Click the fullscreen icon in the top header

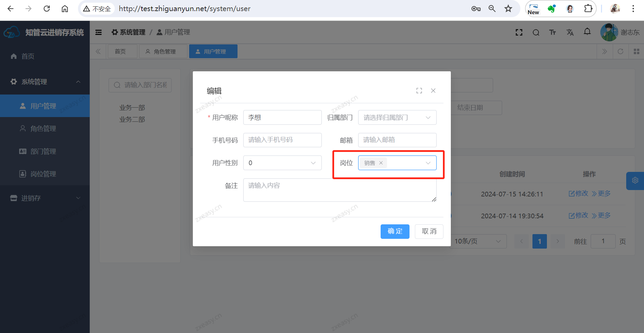point(519,32)
